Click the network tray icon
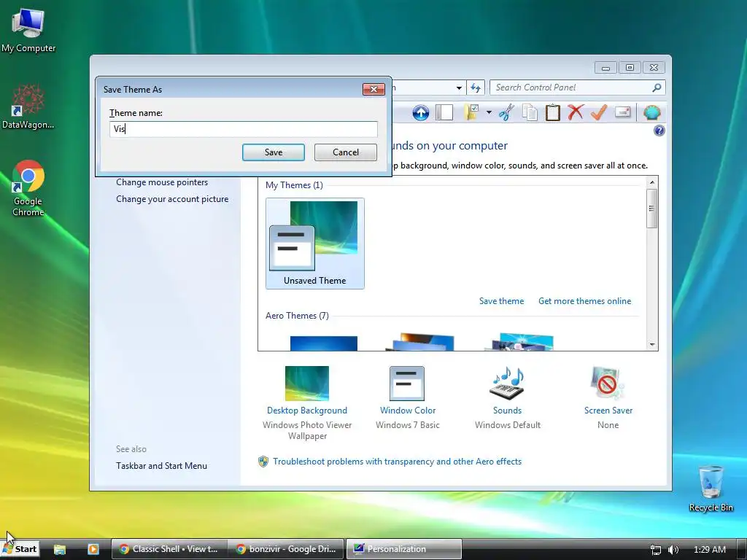Viewport: 747px width, 560px height. (x=656, y=550)
